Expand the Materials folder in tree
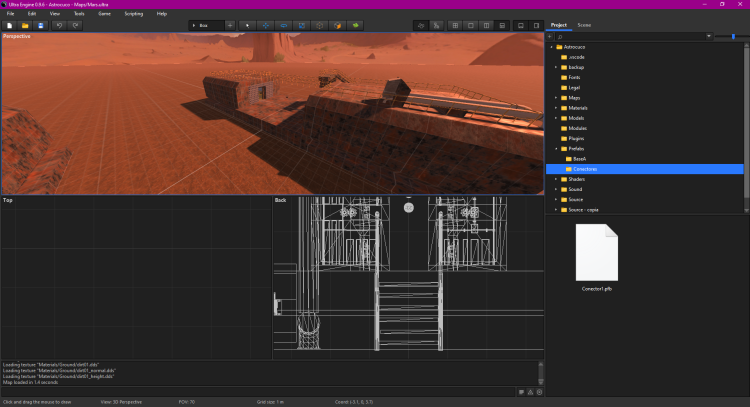Screen dimensions: 750x407 coord(556,108)
